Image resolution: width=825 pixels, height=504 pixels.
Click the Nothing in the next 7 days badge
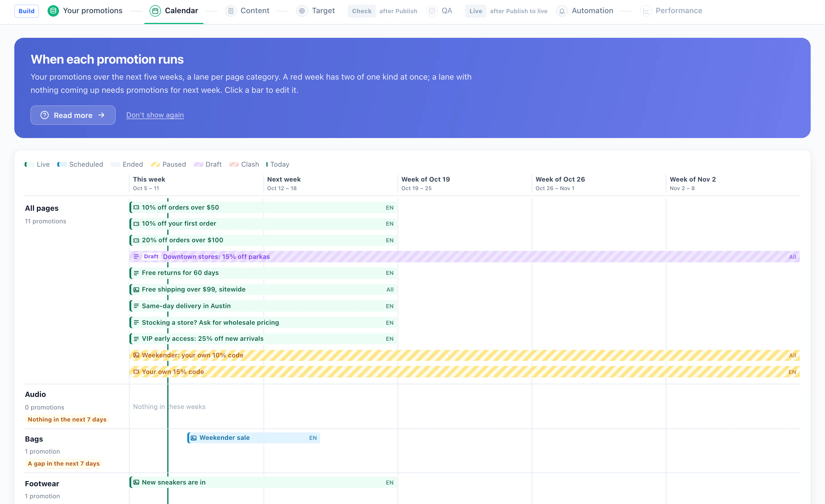(67, 419)
